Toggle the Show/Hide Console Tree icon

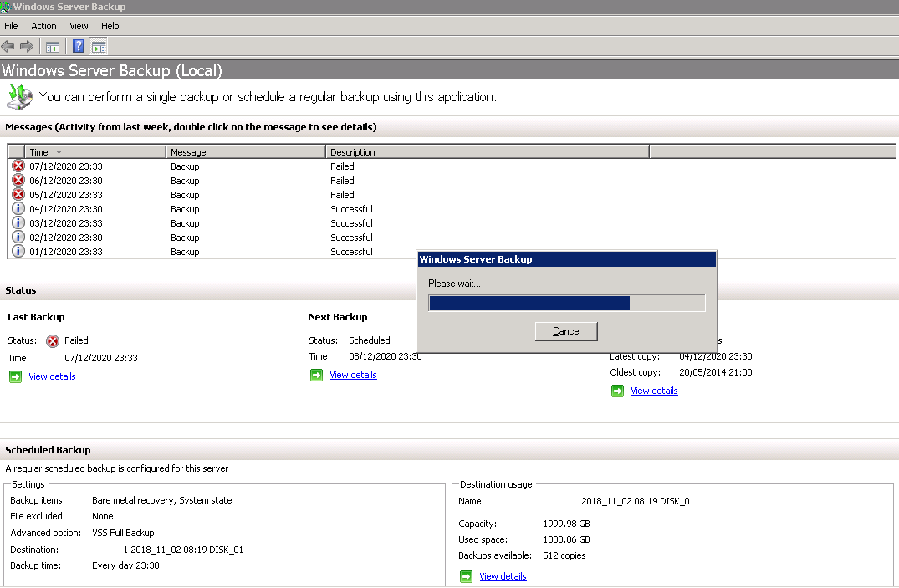click(53, 47)
